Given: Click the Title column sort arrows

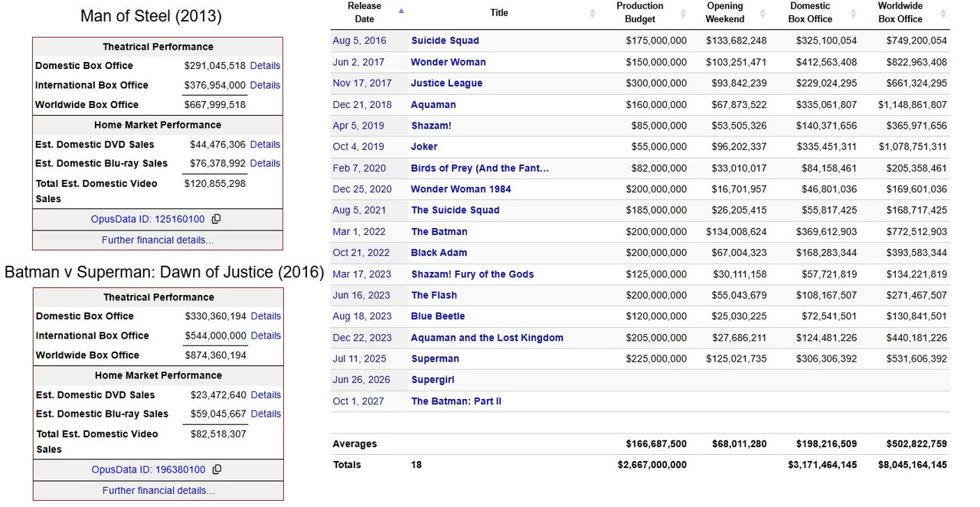Looking at the screenshot, I should [x=593, y=13].
